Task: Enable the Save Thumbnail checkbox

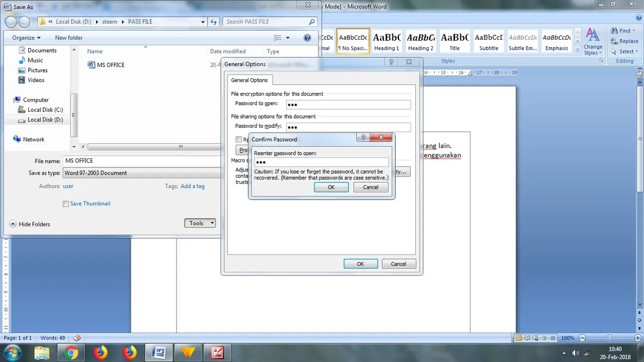Action: [x=65, y=204]
